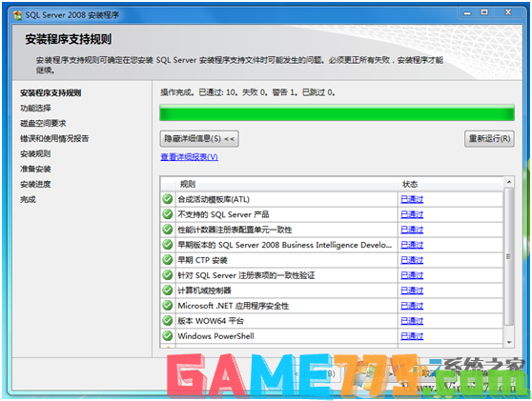532x401 pixels.
Task: Select the 功能选择 step in sidebar
Action: coord(35,109)
